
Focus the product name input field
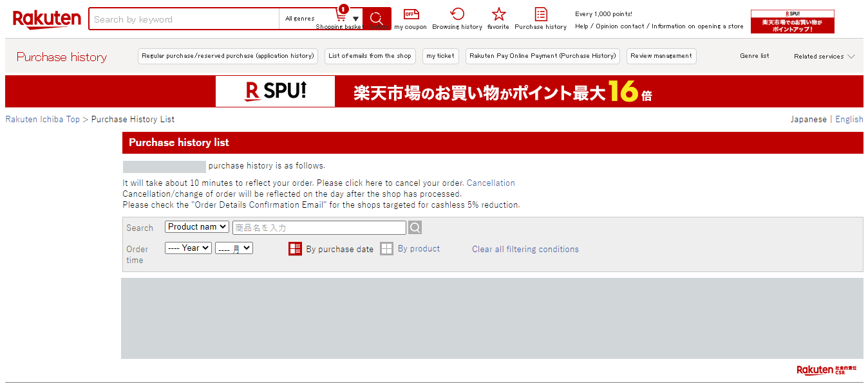[319, 228]
